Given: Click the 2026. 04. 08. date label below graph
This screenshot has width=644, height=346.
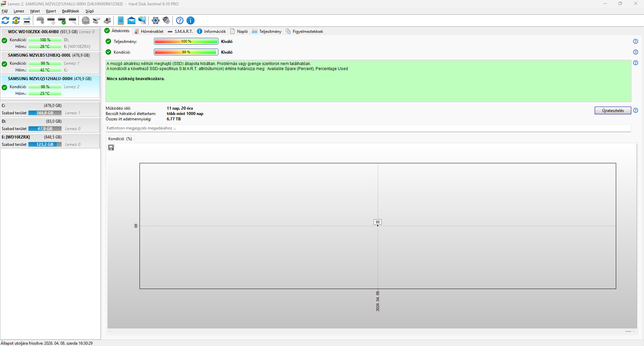Looking at the screenshot, I should click(x=378, y=301).
